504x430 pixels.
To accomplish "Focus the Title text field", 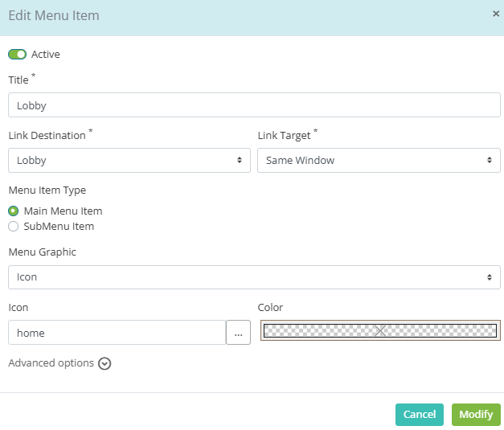I will 254,105.
